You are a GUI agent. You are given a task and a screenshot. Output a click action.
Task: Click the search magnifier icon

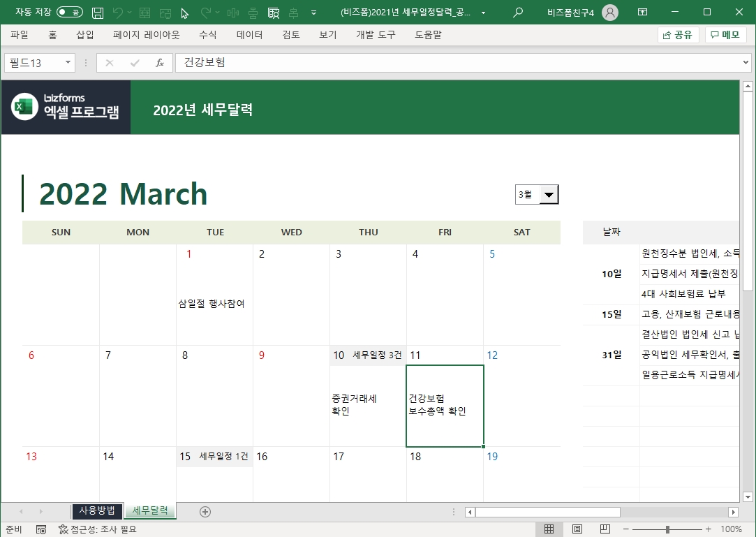517,13
